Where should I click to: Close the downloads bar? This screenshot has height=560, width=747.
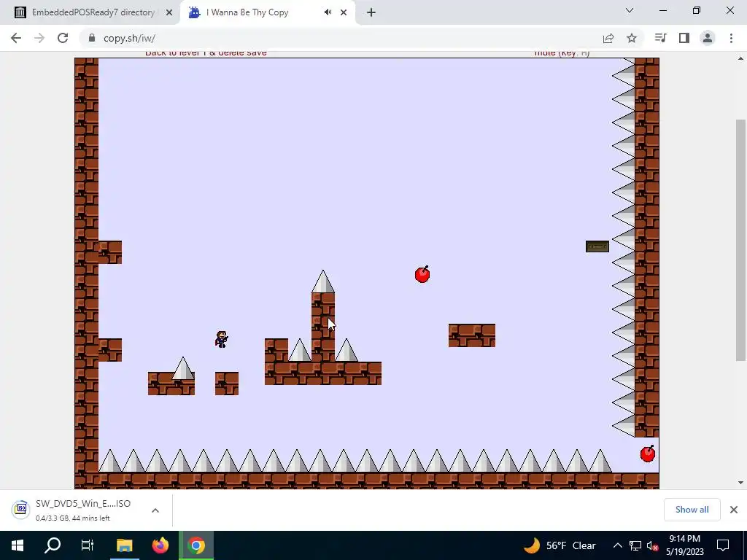coord(734,510)
